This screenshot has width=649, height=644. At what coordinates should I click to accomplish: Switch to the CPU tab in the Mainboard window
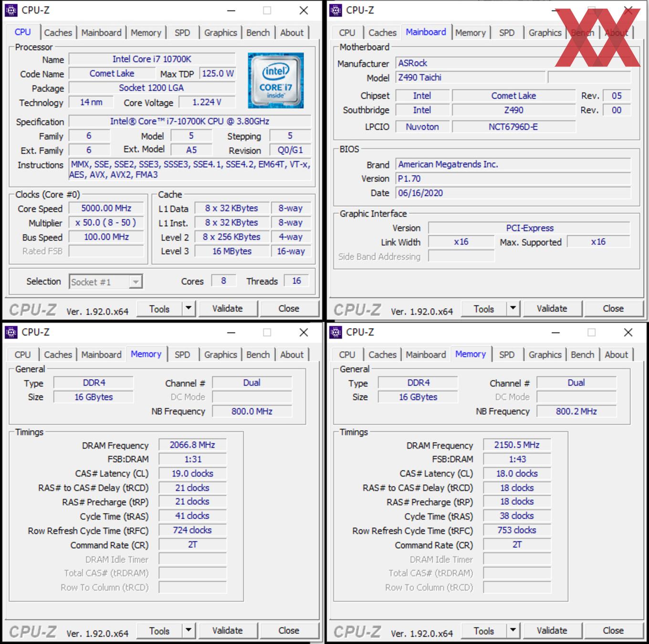point(347,32)
